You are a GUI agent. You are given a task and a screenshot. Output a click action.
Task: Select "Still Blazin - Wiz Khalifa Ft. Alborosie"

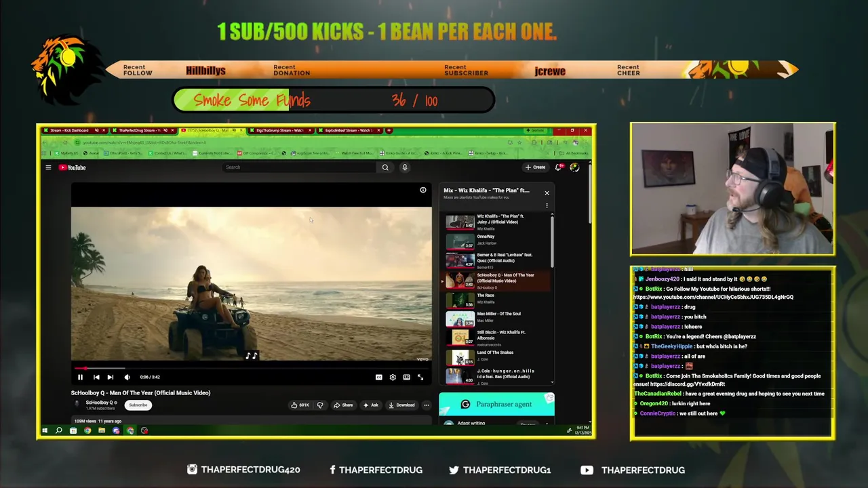tap(497, 338)
